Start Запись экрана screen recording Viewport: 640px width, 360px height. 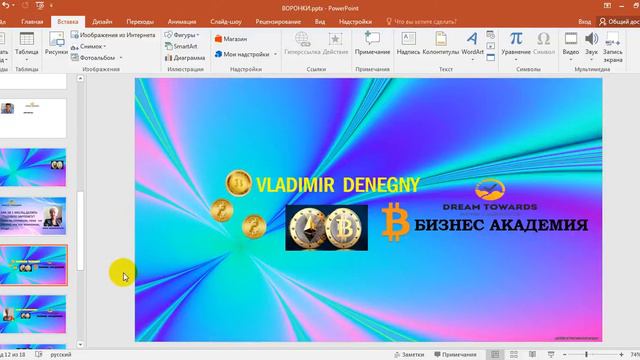pyautogui.click(x=613, y=47)
